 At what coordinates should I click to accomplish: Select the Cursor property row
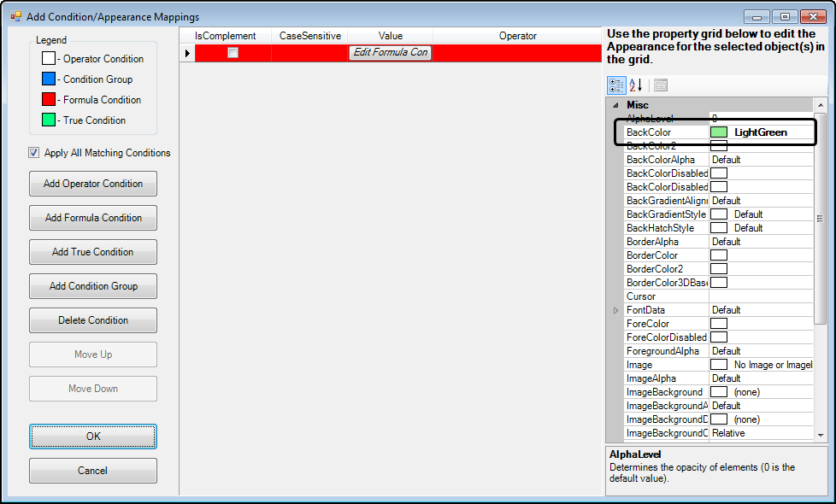tap(719, 296)
